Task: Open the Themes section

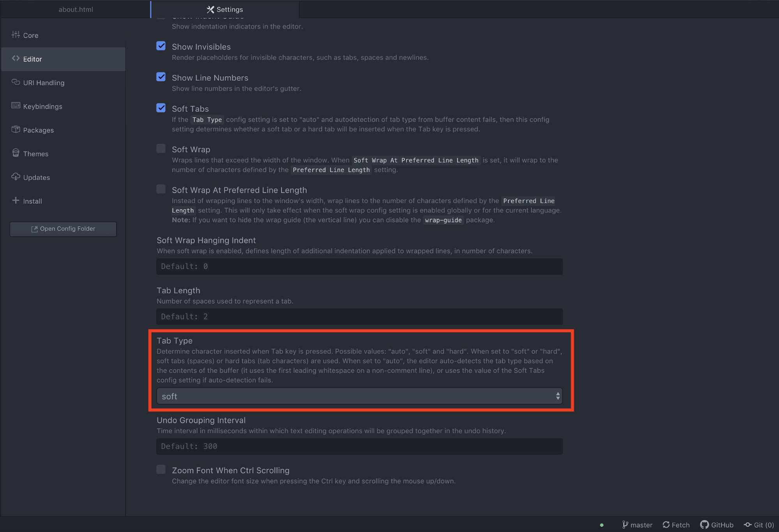Action: click(x=35, y=153)
